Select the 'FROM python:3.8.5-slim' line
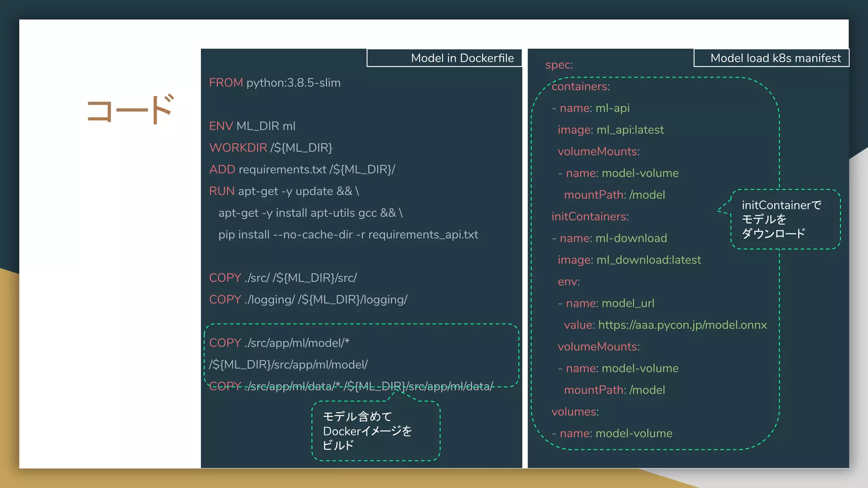Image resolution: width=868 pixels, height=488 pixels. 275,83
